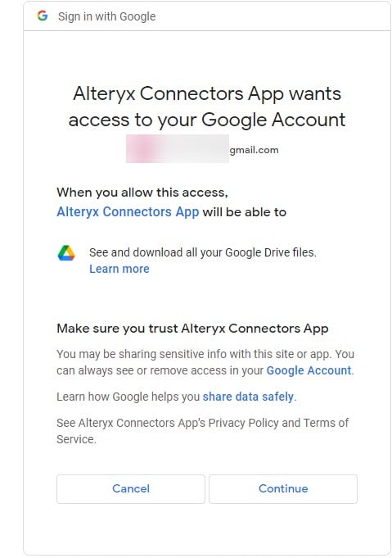Open the Learn more link
This screenshot has height=558, width=392.
(x=119, y=269)
